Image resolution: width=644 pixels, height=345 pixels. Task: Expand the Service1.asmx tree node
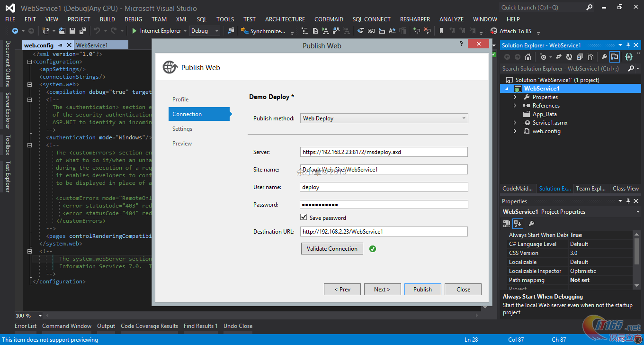pos(515,123)
